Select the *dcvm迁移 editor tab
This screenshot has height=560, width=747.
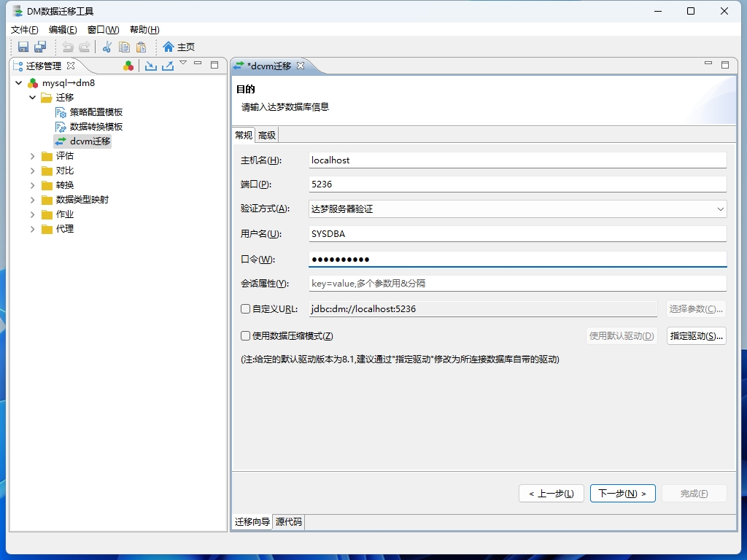tap(268, 66)
